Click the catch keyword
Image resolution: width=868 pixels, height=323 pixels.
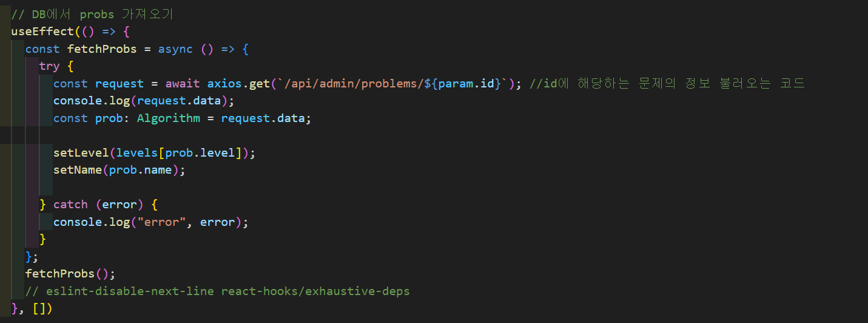(x=70, y=205)
